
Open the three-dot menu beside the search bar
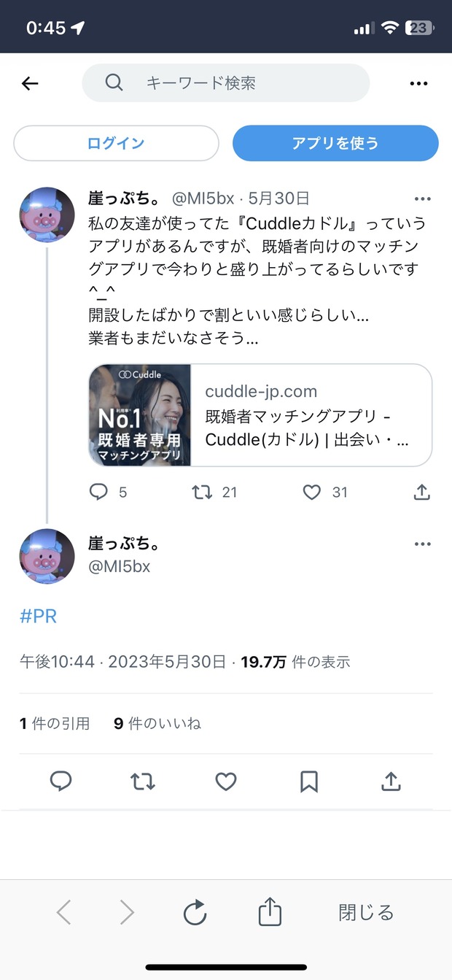(418, 84)
